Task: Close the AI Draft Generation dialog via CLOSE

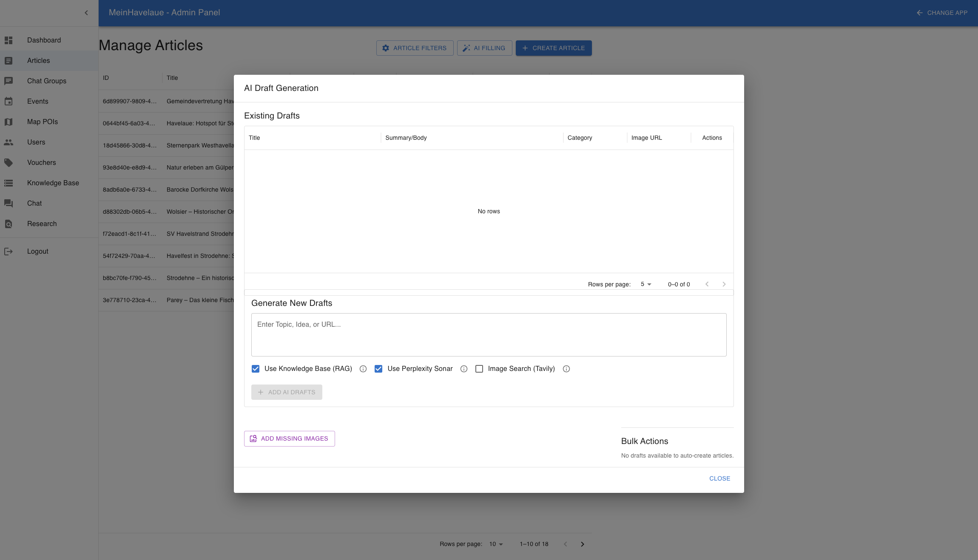Action: (719, 478)
